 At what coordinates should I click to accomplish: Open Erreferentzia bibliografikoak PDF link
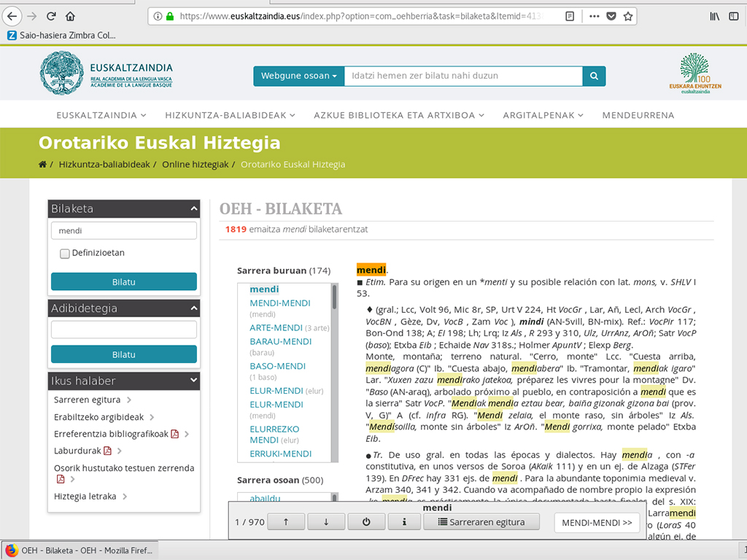click(116, 434)
